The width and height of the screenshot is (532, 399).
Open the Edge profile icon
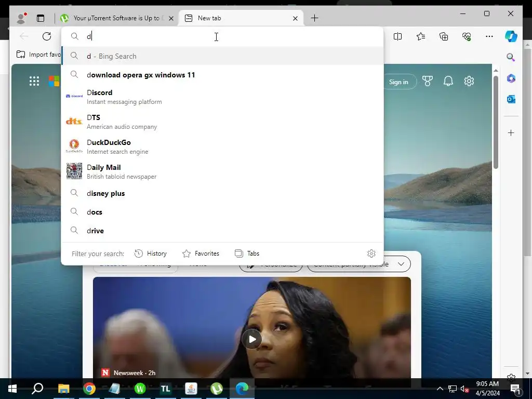[x=22, y=18]
